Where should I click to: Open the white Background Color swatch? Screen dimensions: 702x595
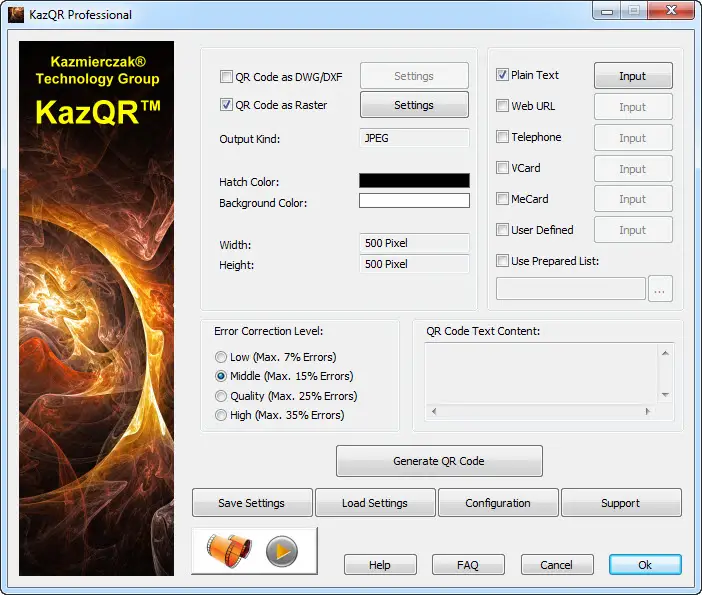point(414,201)
